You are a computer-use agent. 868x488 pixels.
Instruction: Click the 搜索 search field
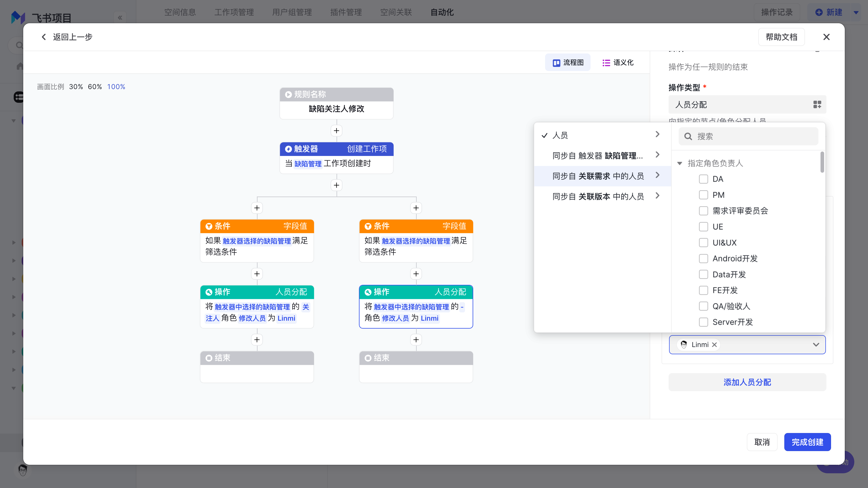click(748, 136)
